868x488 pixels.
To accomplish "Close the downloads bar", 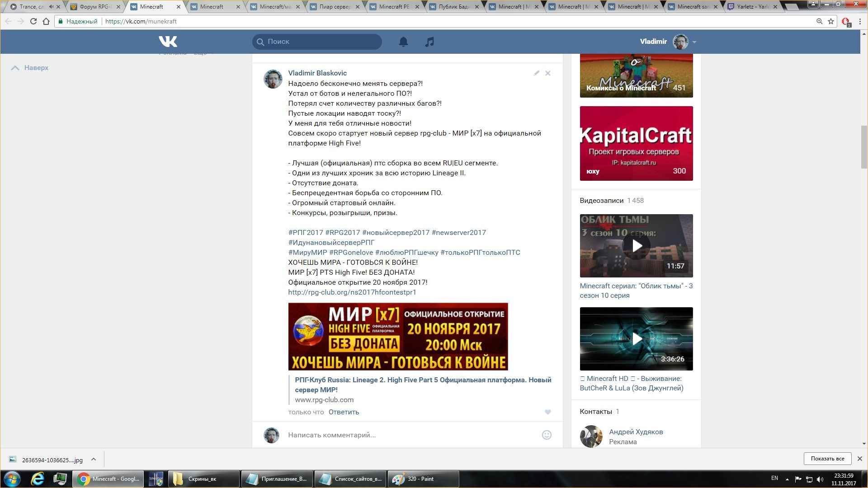I will click(859, 459).
